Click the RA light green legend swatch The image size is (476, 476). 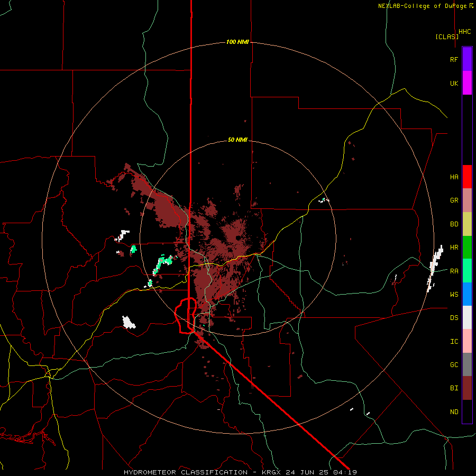coord(467,271)
